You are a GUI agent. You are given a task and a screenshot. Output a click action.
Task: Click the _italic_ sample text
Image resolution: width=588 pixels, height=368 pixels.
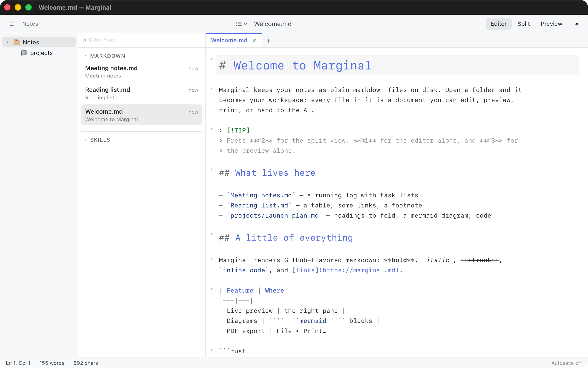438,260
